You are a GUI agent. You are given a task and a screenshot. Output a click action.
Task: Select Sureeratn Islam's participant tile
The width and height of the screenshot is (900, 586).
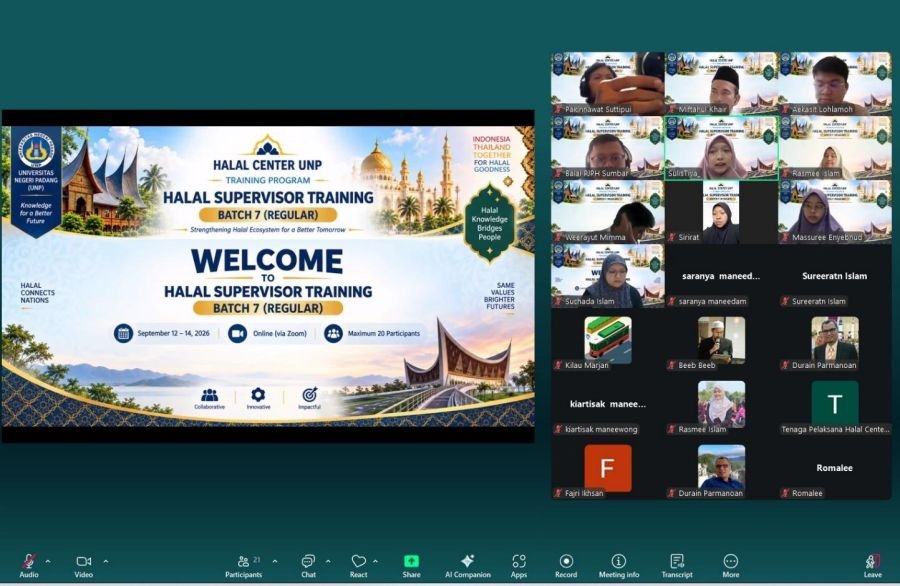click(x=835, y=276)
